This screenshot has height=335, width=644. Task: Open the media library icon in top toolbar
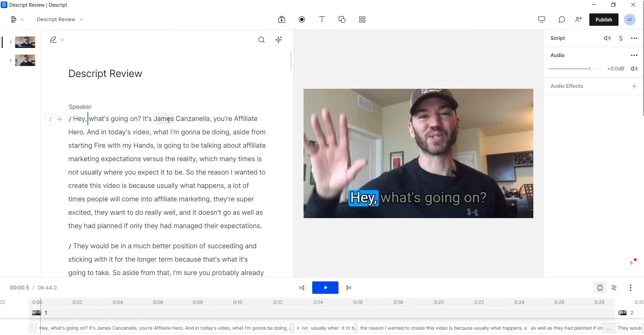click(x=282, y=19)
